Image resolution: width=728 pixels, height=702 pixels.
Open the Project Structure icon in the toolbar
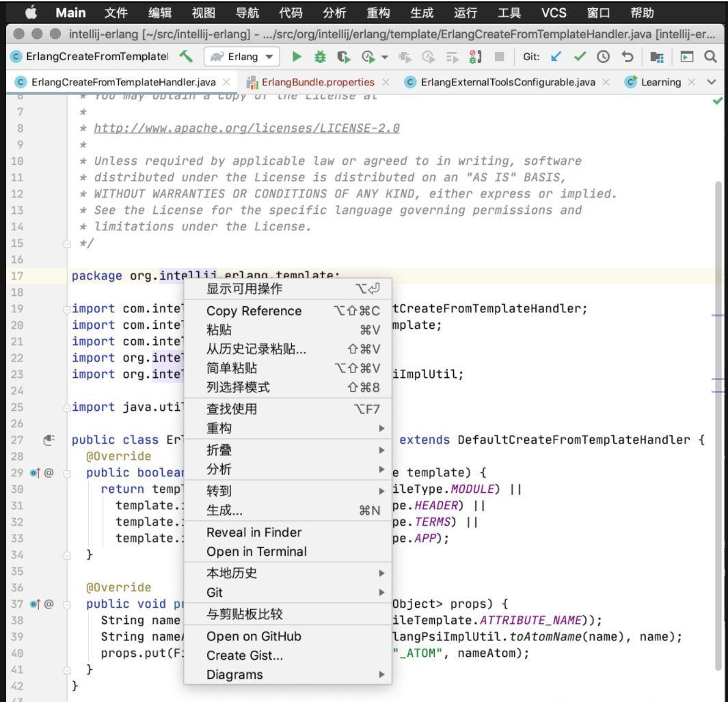point(657,57)
